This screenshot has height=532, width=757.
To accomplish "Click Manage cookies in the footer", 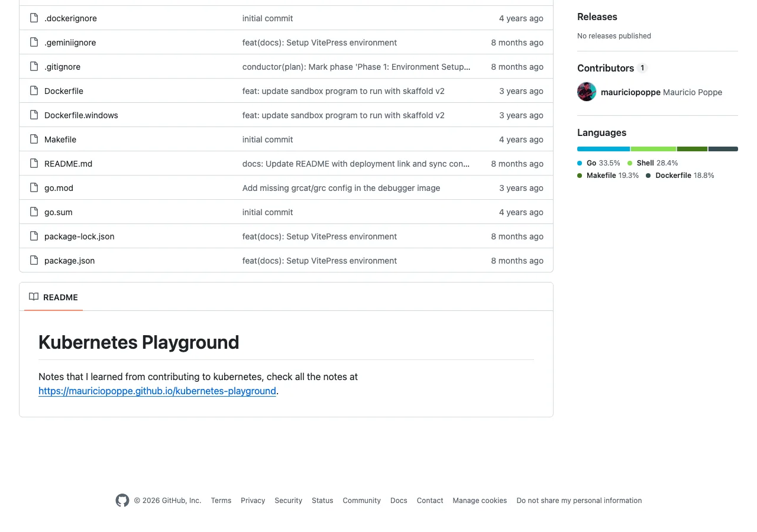I will [x=480, y=501].
